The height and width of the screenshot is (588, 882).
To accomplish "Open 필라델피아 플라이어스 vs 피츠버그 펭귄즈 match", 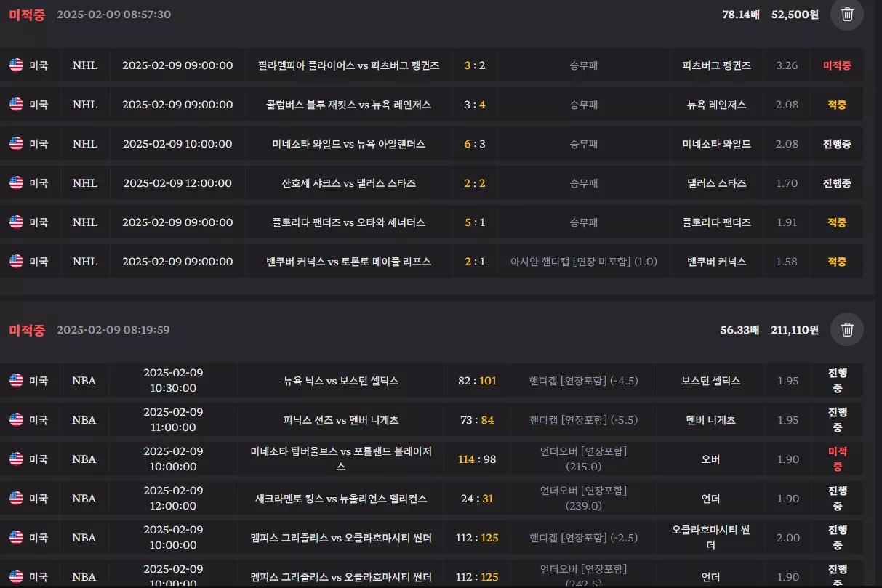I will click(349, 65).
